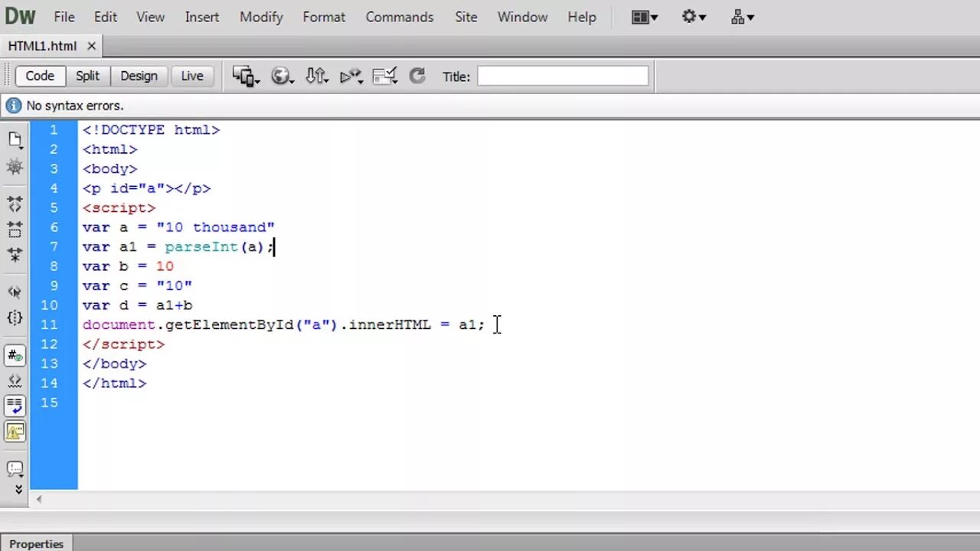Open the View menu
980x551 pixels.
click(x=151, y=17)
